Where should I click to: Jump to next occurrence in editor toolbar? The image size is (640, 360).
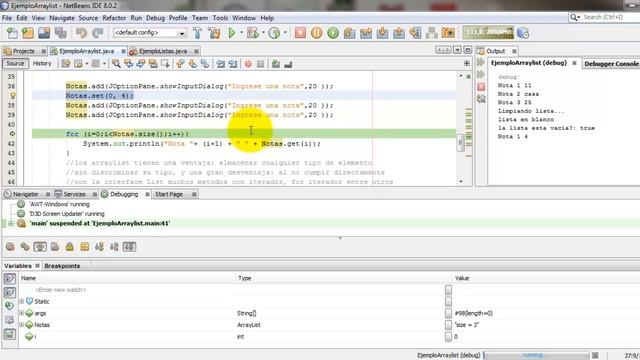(141, 64)
